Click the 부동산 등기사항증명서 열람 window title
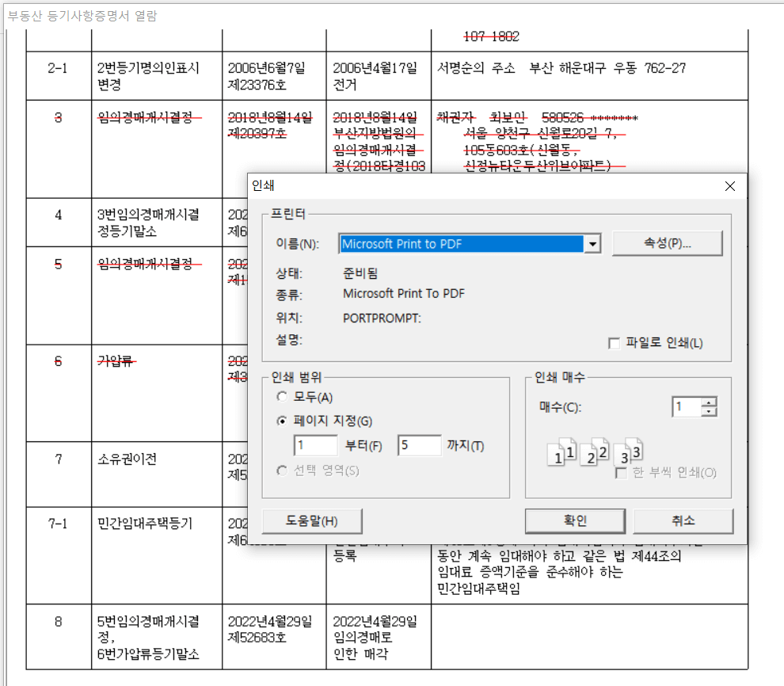 pyautogui.click(x=82, y=16)
